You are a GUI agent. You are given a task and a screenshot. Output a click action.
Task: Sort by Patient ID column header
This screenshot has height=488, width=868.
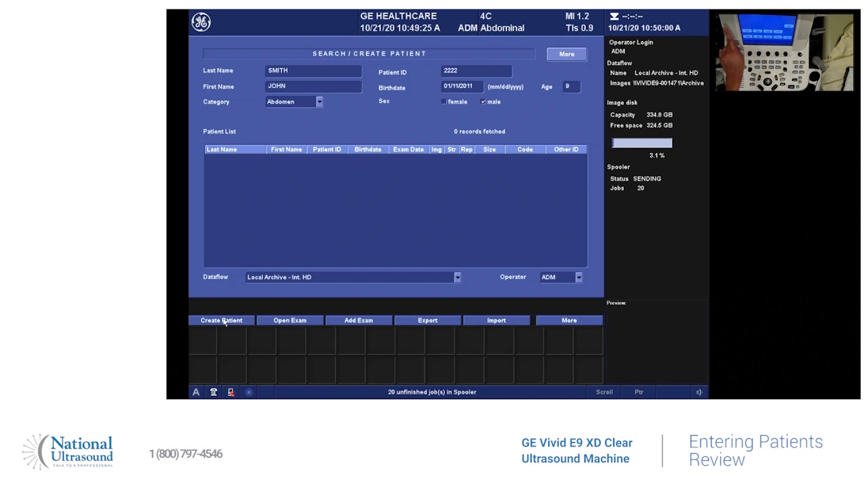click(327, 149)
